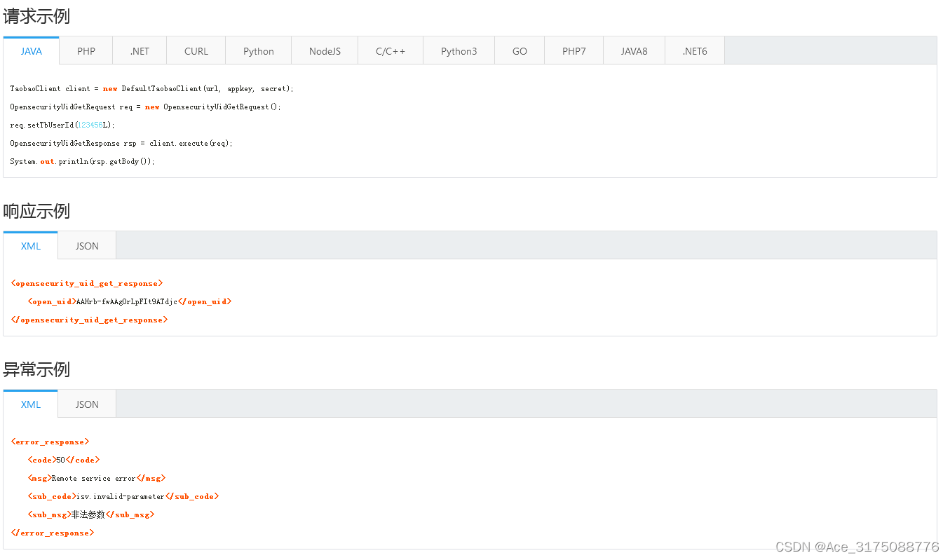Show JSON format for the response example

pos(86,245)
